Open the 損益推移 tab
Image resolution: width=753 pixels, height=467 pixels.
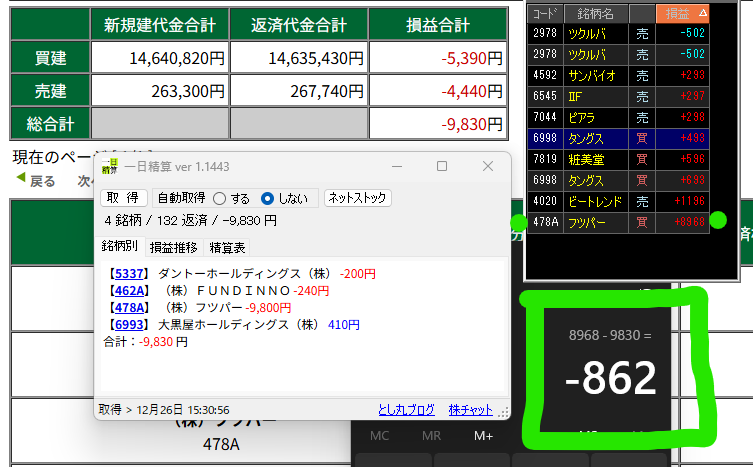click(x=173, y=247)
